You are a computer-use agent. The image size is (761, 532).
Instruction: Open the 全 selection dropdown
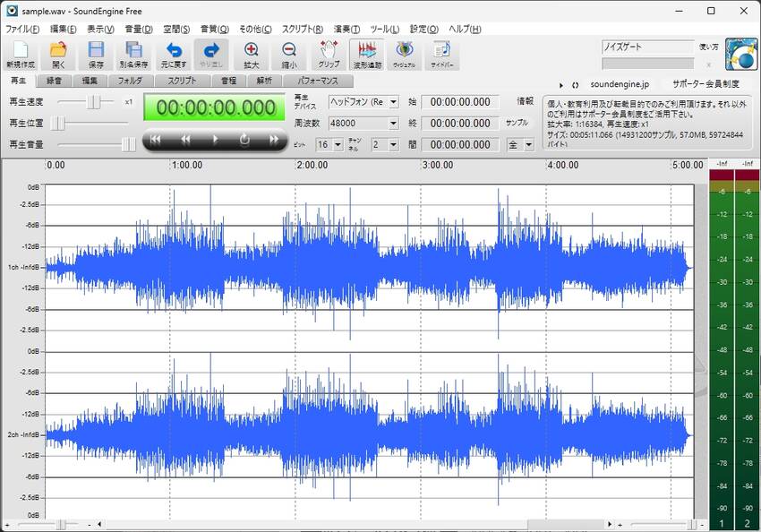tap(528, 145)
